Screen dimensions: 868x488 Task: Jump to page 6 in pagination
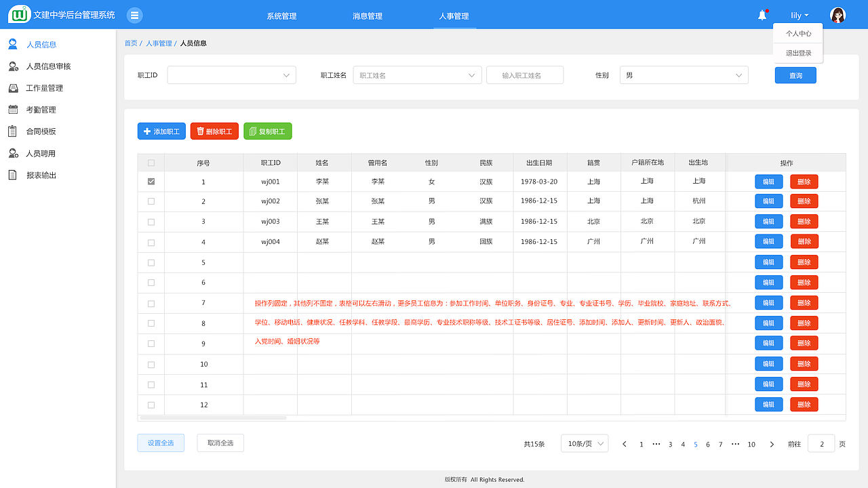click(708, 445)
